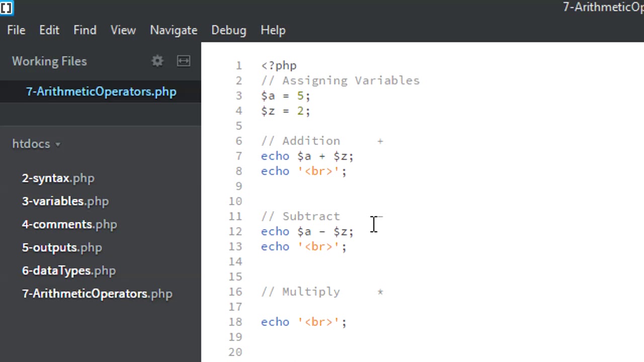Click the '+' symbol in the Addition comment
644x362 pixels.
pos(380,141)
